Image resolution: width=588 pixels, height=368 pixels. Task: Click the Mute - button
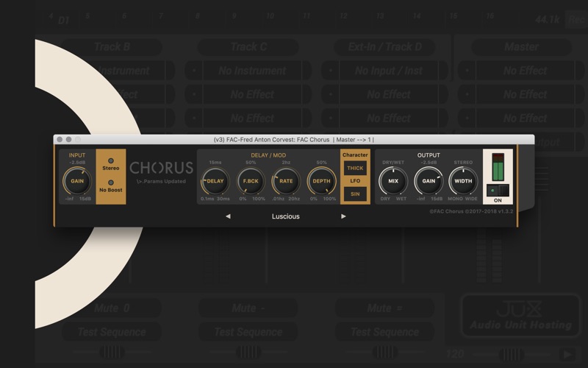pos(248,308)
